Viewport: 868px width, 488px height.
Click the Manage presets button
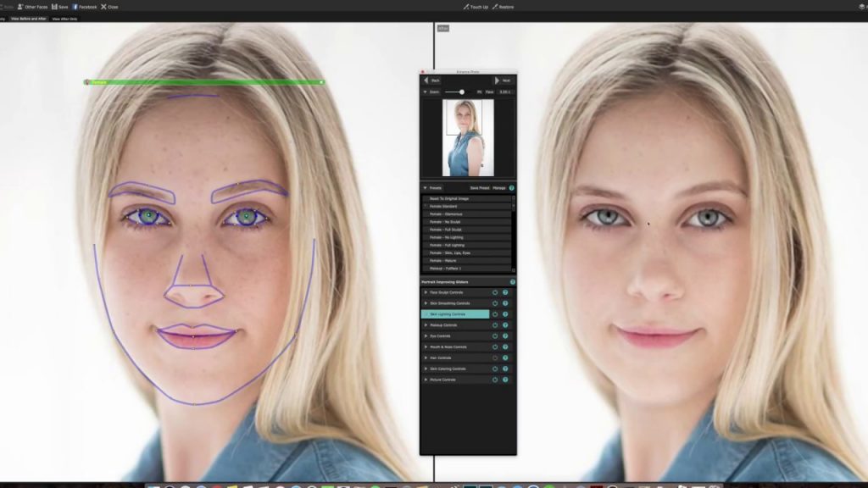498,186
